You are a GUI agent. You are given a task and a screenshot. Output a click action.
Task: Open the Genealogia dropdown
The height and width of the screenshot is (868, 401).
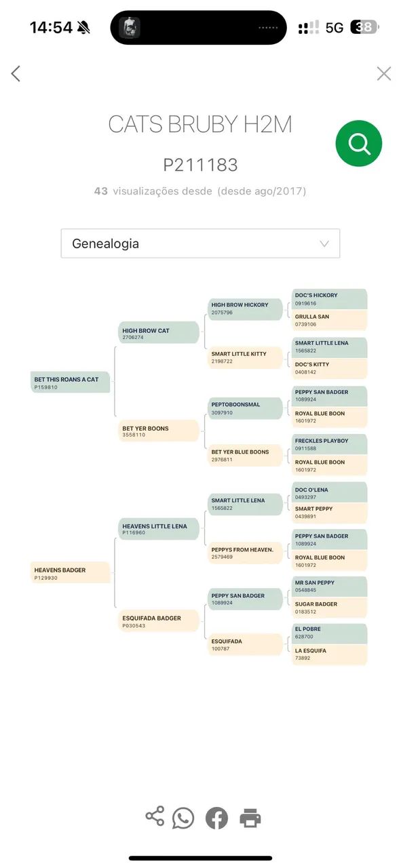point(200,243)
